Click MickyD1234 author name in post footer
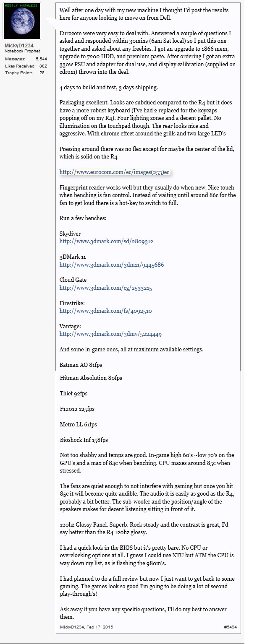This screenshot has width=257, height=644. point(73,627)
